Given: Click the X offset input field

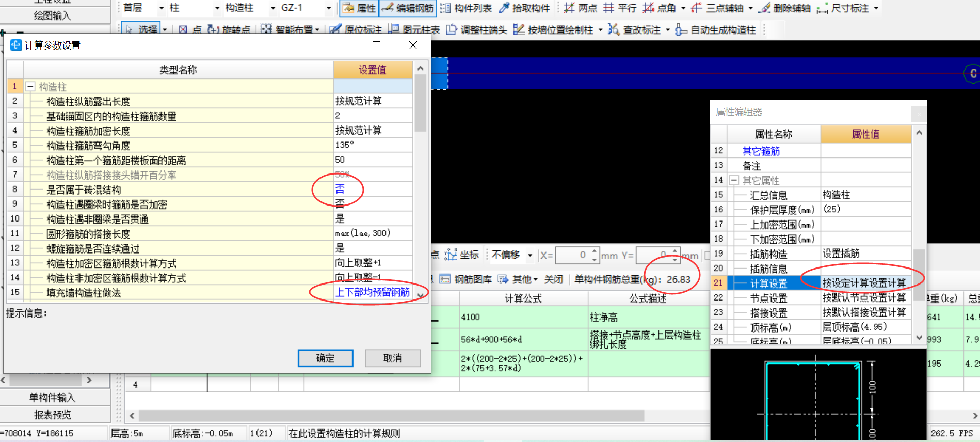Looking at the screenshot, I should (x=573, y=255).
